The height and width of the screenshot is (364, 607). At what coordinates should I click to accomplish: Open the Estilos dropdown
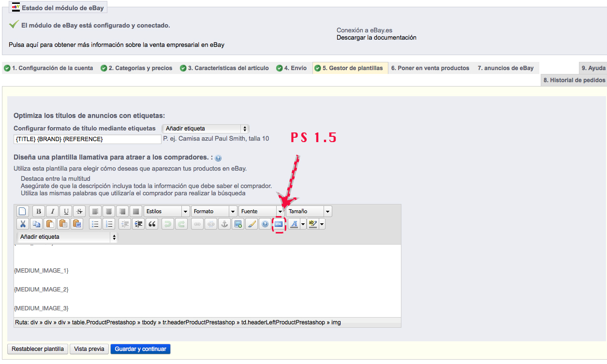tap(167, 211)
